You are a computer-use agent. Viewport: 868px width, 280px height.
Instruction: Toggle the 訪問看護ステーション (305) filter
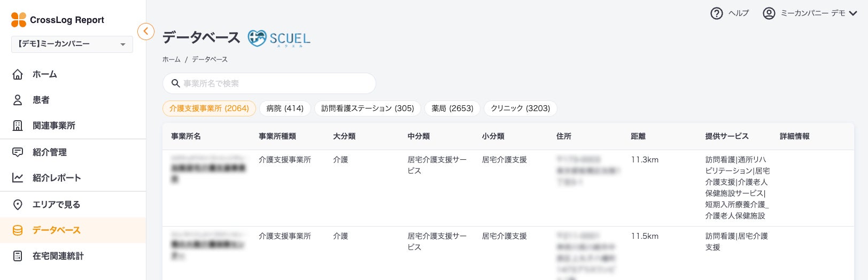click(367, 108)
